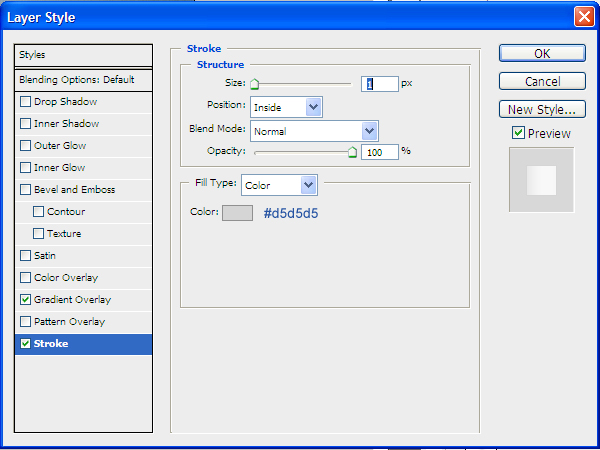Image resolution: width=600 pixels, height=450 pixels.
Task: Tick the Inner Glow checkbox
Action: tap(26, 168)
